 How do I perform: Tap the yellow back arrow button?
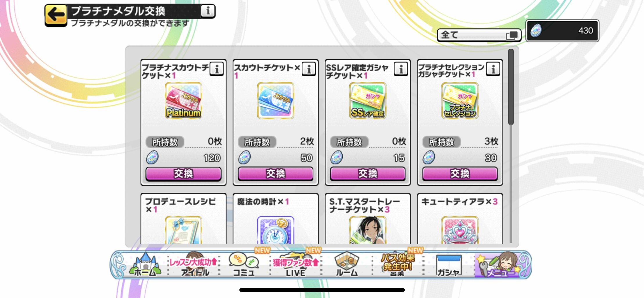coord(56,15)
